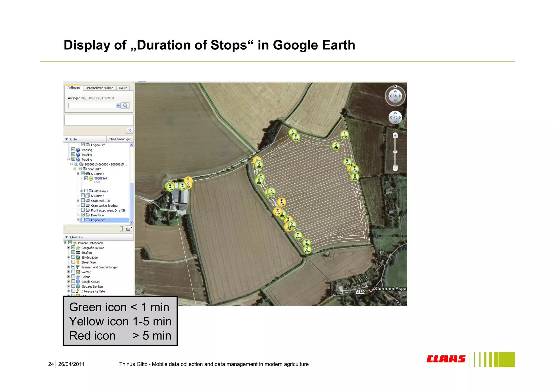
Task: Click the minus zoom-out button
Action: tap(395, 168)
